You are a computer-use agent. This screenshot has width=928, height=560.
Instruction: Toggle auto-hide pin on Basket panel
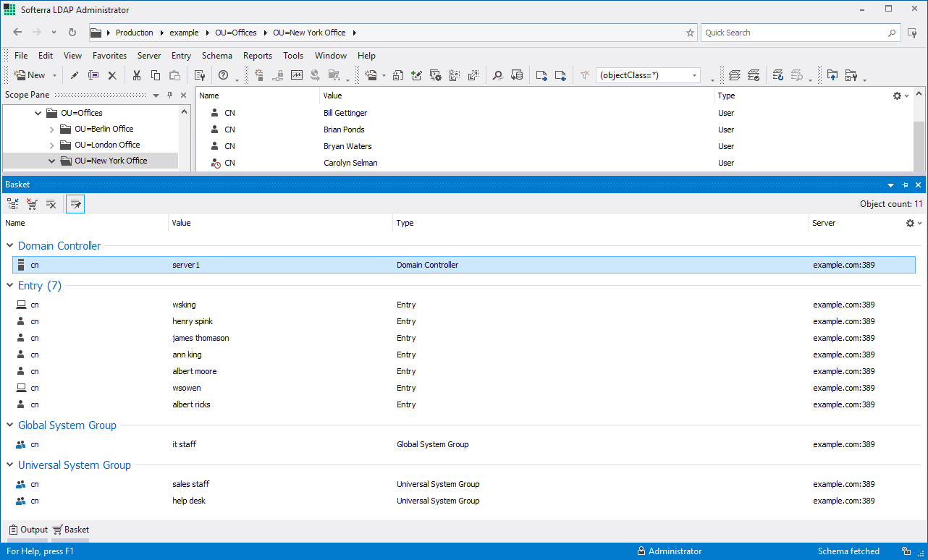pyautogui.click(x=905, y=185)
